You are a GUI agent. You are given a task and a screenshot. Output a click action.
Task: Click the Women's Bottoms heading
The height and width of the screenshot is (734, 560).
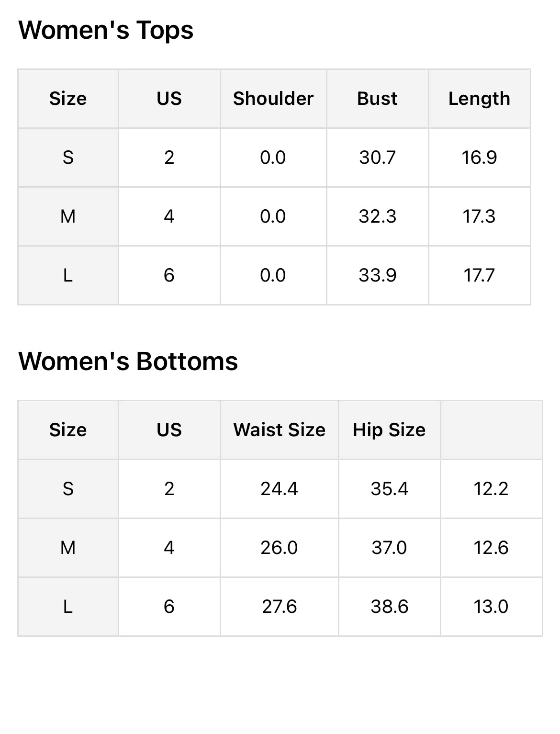[128, 361]
